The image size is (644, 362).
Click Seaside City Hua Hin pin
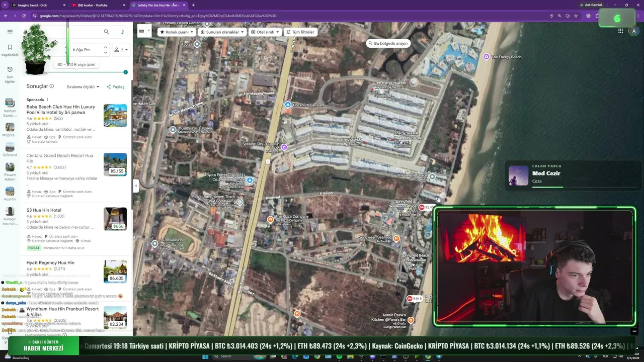coord(284,147)
